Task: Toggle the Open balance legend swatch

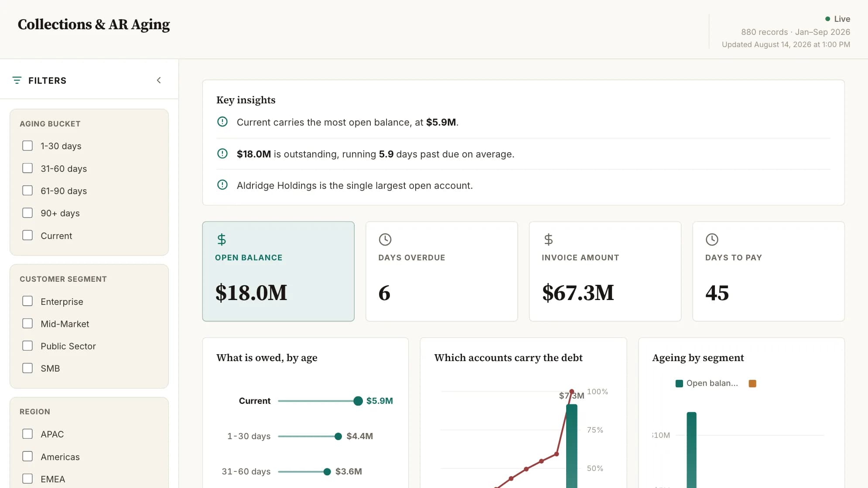Action: pos(679,384)
